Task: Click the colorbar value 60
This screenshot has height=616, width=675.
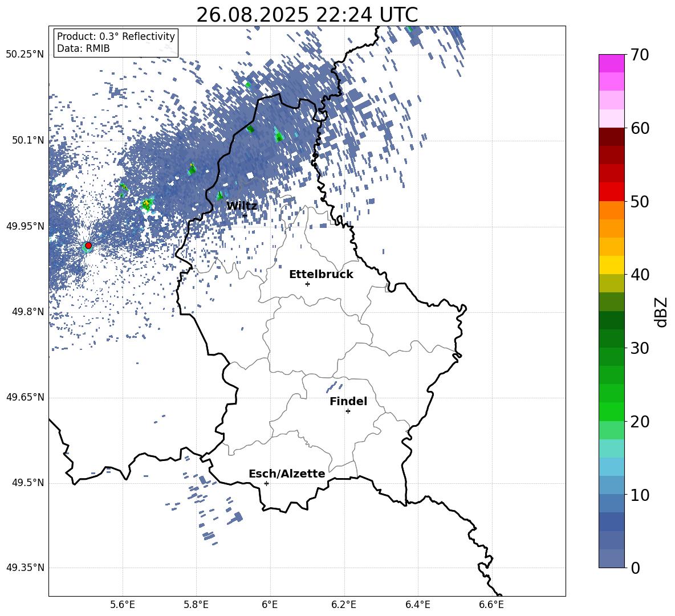Action: click(x=640, y=128)
